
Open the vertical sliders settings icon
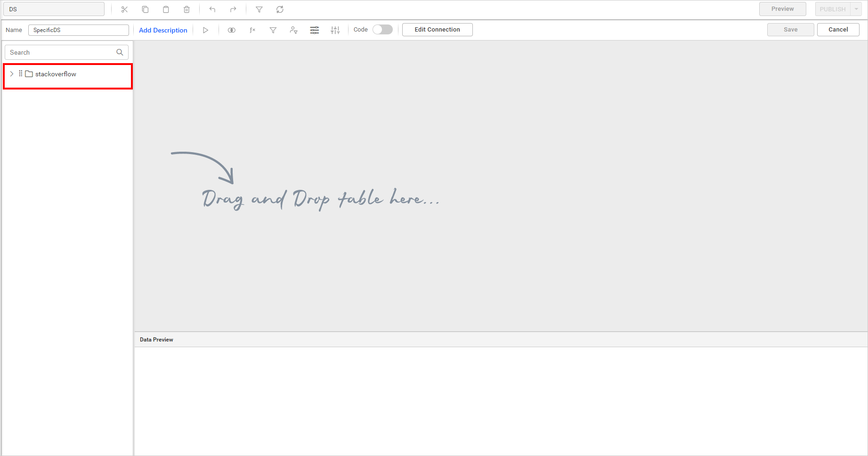pos(335,30)
